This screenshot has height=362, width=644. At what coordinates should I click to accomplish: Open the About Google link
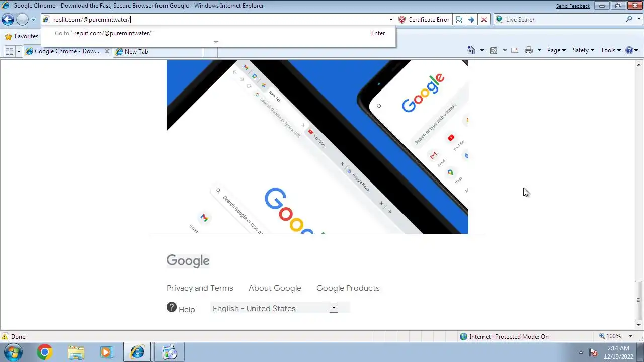pyautogui.click(x=275, y=288)
